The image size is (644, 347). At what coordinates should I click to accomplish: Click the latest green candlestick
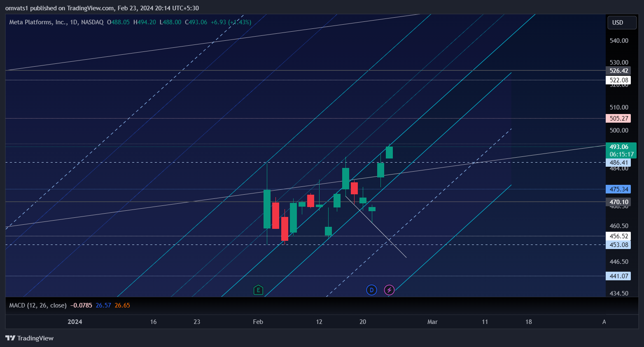click(389, 152)
